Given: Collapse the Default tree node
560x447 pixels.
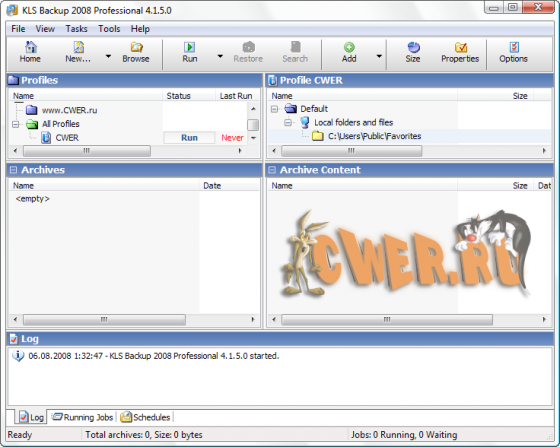Looking at the screenshot, I should (x=274, y=109).
